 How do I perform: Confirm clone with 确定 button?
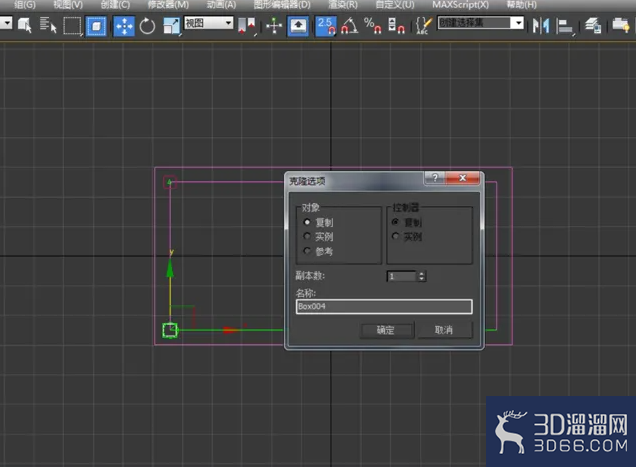[x=386, y=330]
